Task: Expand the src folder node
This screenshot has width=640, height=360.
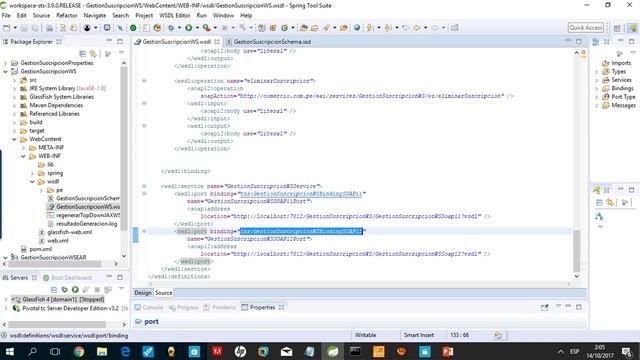Action: point(14,80)
